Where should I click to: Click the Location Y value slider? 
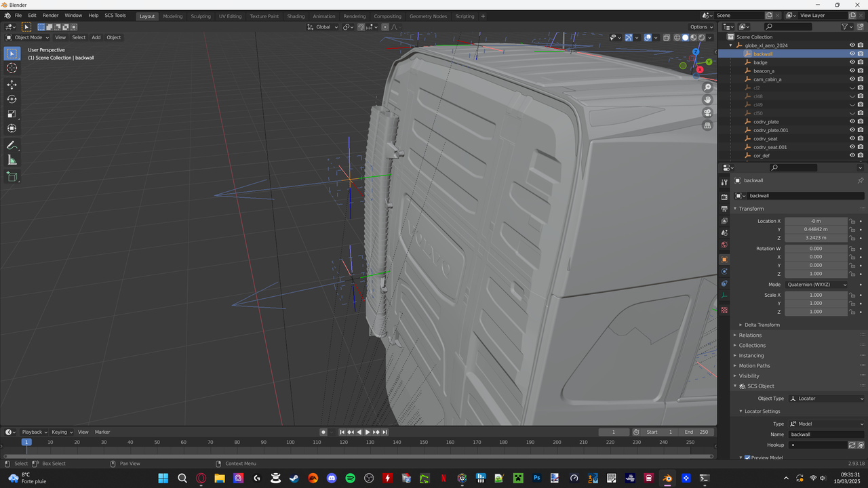(816, 229)
